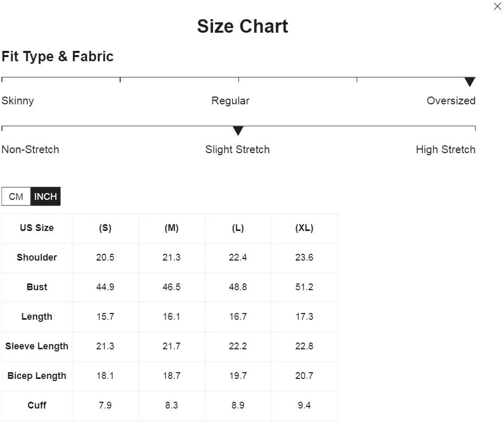The height and width of the screenshot is (422, 504).
Task: Click the Regular fit label
Action: pos(230,101)
